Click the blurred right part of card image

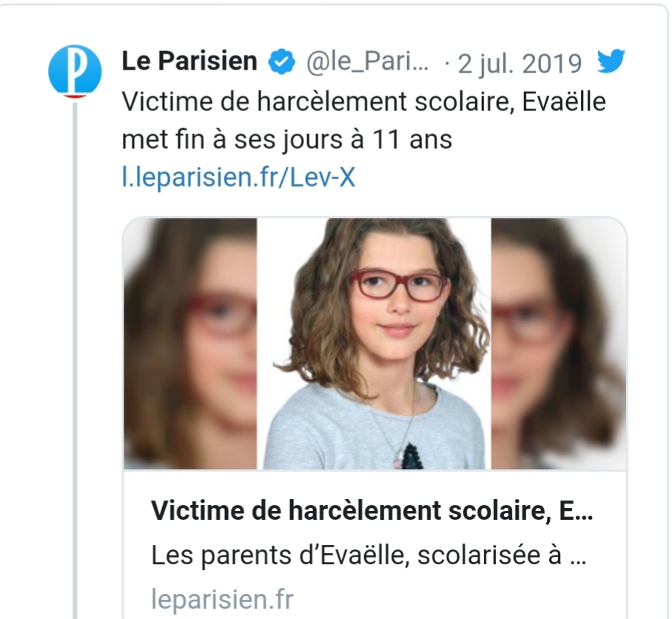coord(559,344)
